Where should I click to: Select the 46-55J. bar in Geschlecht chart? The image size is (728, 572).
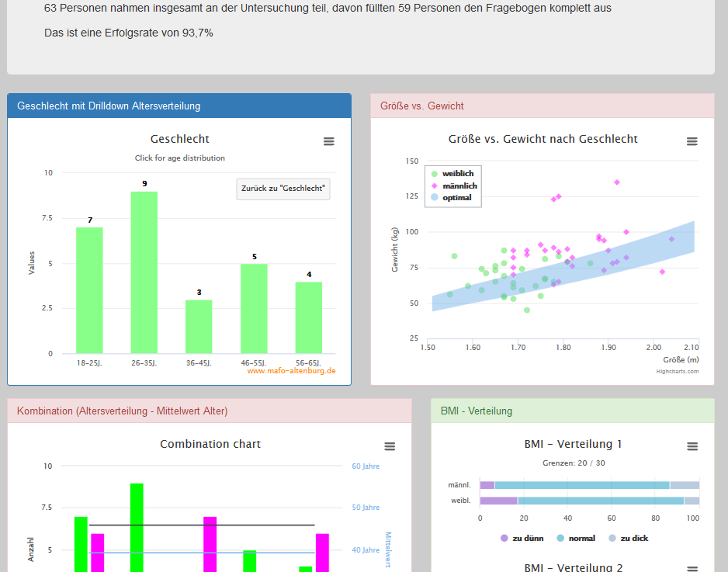coord(254,308)
